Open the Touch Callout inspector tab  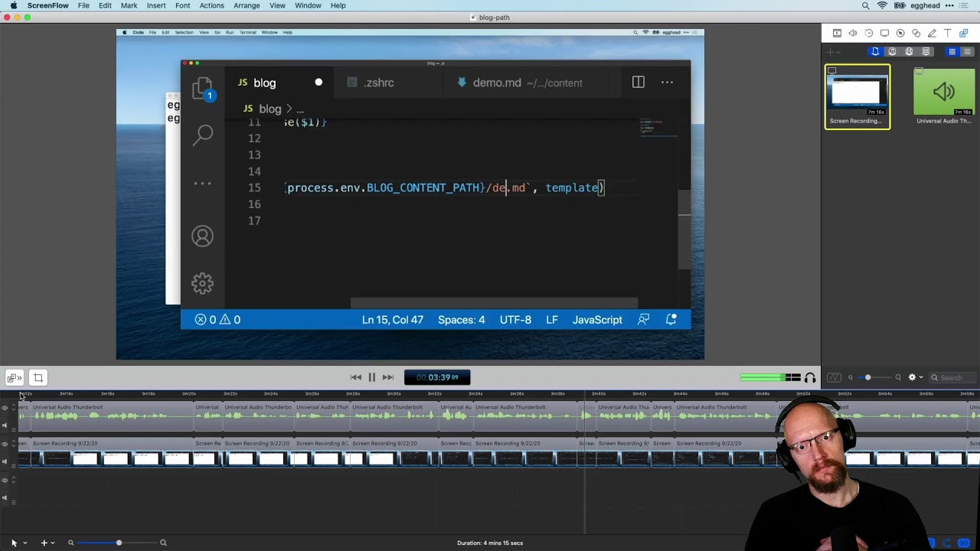[916, 33]
